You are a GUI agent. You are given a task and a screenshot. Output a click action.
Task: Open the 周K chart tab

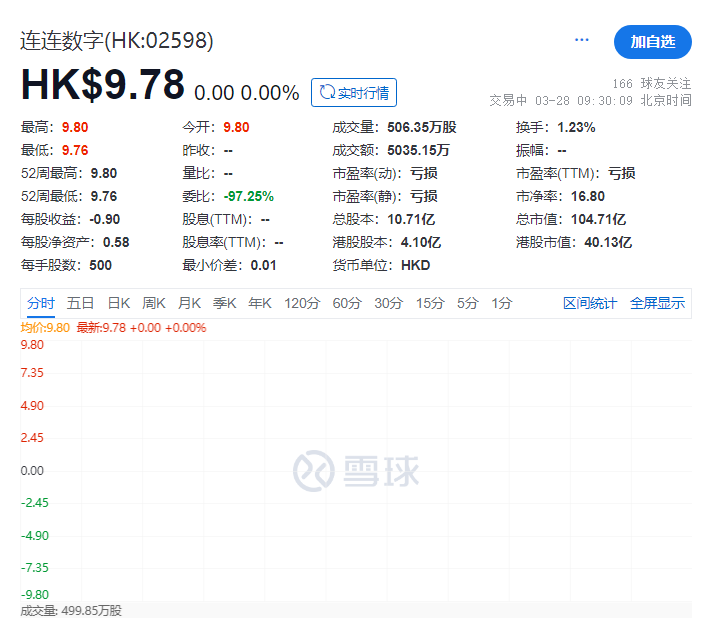[x=154, y=303]
